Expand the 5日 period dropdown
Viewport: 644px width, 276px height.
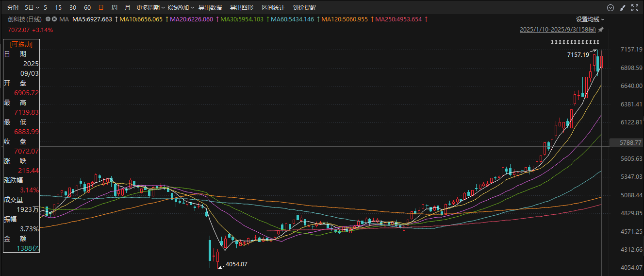32,8
